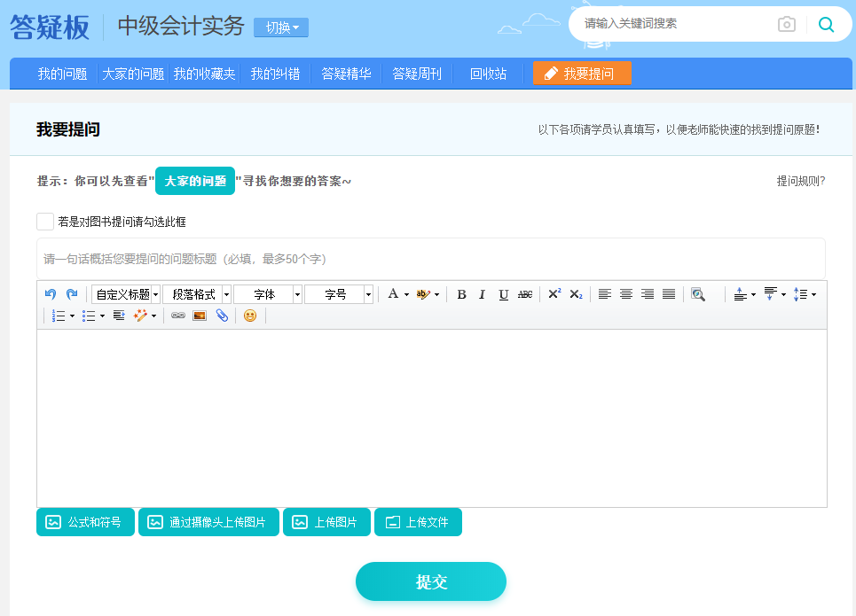Undo the last edit in the editor
Screen dimensions: 856x616
click(x=51, y=293)
